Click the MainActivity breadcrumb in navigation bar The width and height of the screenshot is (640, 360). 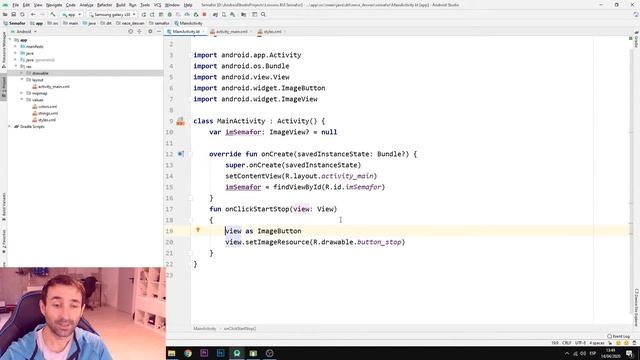click(x=189, y=23)
